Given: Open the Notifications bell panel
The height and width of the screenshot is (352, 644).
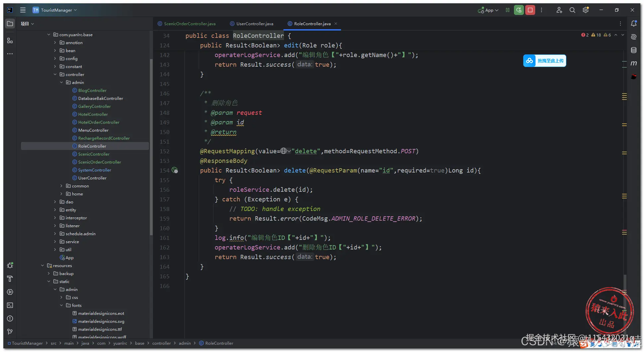Looking at the screenshot, I should [634, 24].
